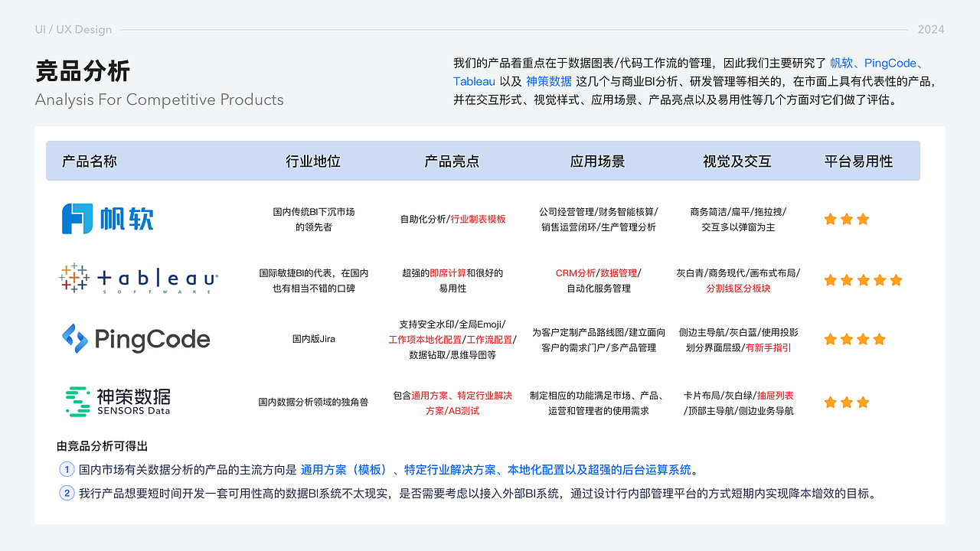The height and width of the screenshot is (551, 980).
Task: Click the 竞品分析 slide title
Action: (x=83, y=71)
